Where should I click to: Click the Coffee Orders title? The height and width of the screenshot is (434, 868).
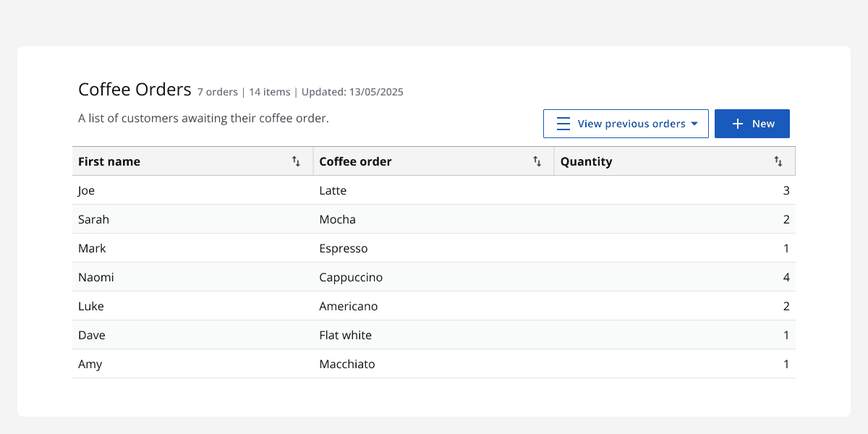tap(135, 89)
